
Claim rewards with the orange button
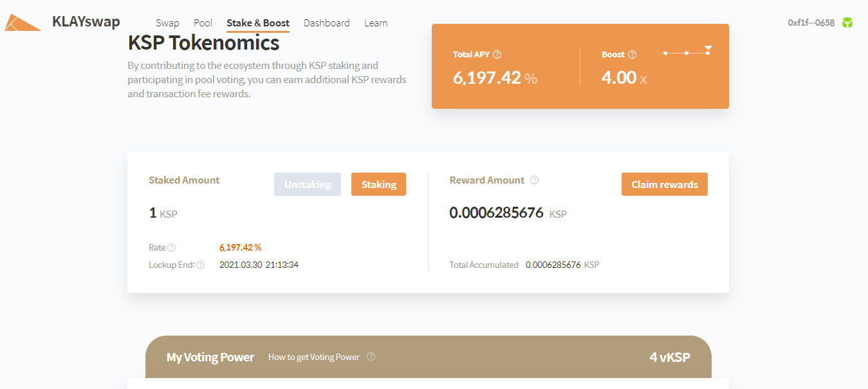coord(665,184)
